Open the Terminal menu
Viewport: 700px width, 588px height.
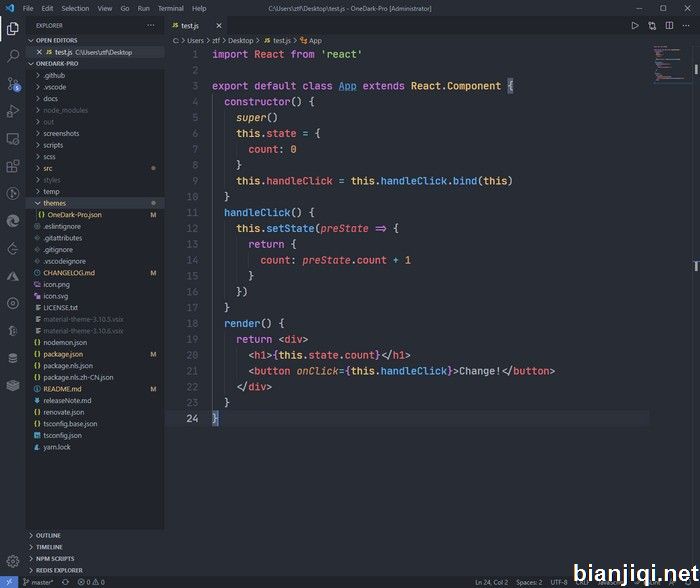pos(171,8)
